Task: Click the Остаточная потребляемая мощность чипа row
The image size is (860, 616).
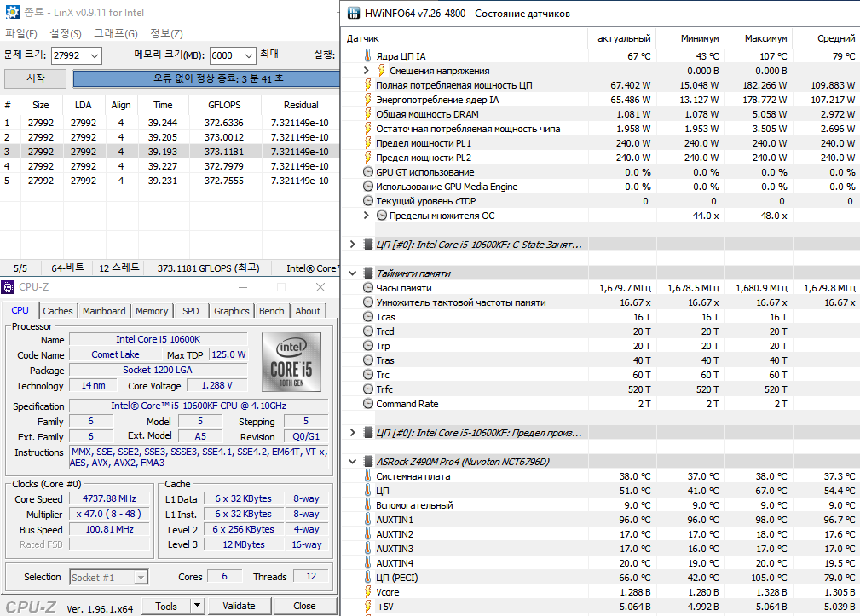Action: tap(601, 129)
